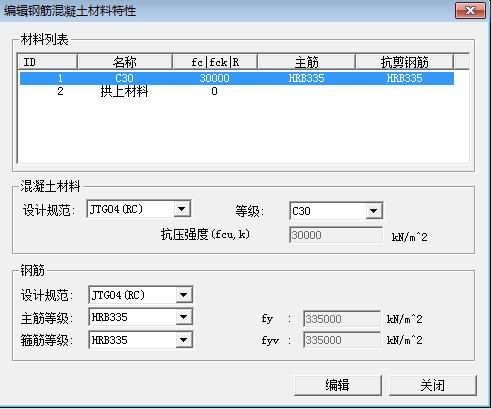491x409 pixels.
Task: Open the 主筋等级 HRB335 dropdown
Action: pyautogui.click(x=184, y=317)
